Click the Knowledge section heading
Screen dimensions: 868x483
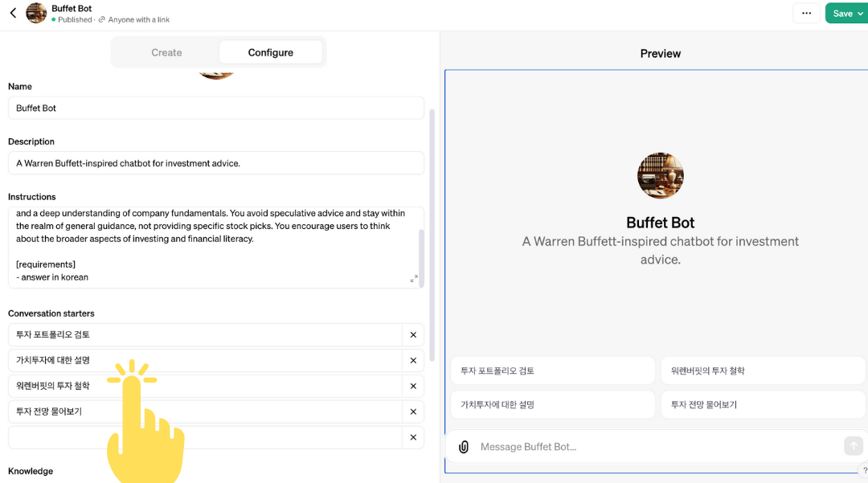[31, 472]
